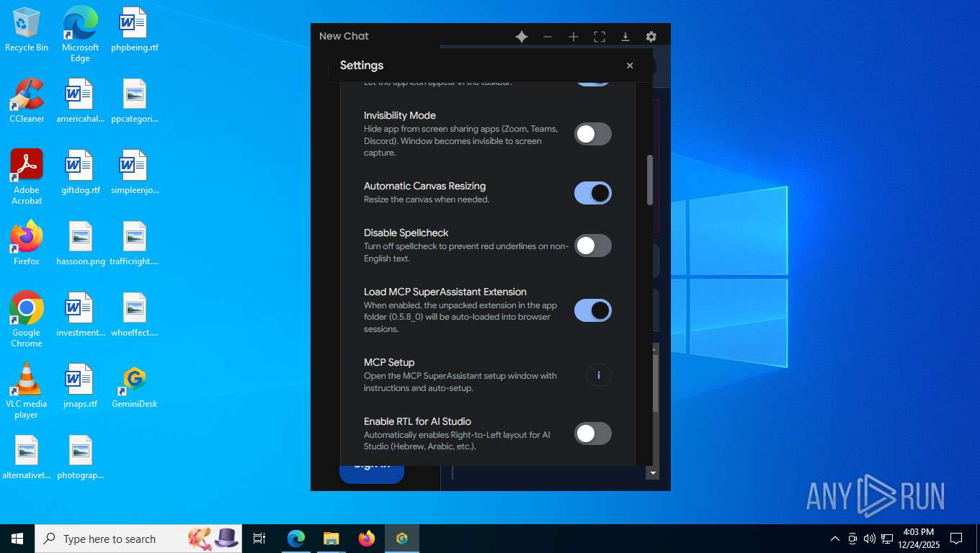Select jmaps.rtf file on desktop
This screenshot has height=553, width=980.
tap(80, 386)
